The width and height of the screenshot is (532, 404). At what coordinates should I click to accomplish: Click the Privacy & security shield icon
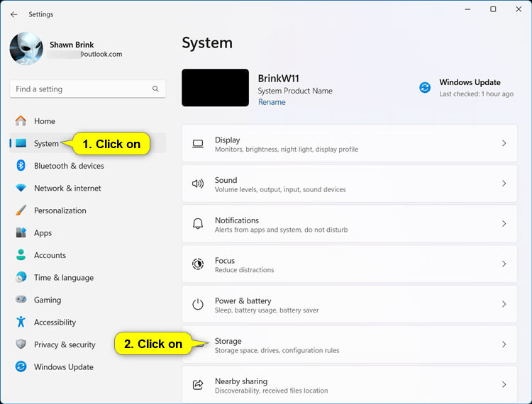pos(21,344)
